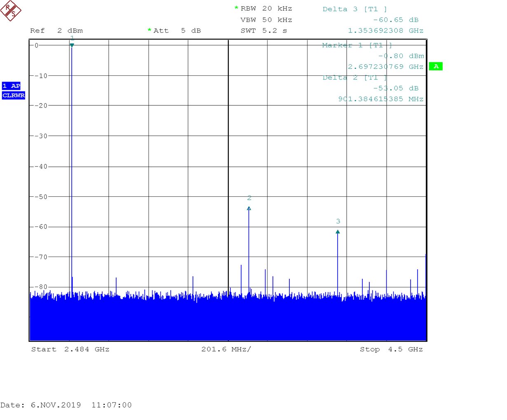507x420 pixels.
Task: Click the number '3' above delta marker
Action: coord(338,222)
